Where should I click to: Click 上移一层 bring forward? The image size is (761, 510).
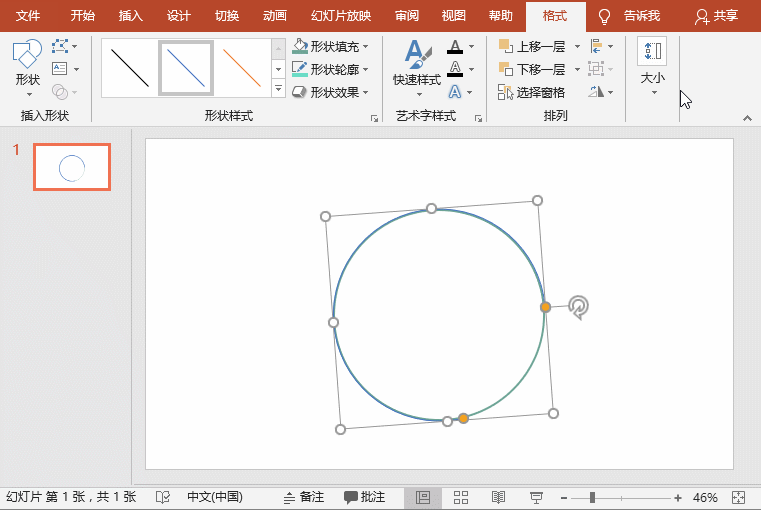(x=533, y=47)
